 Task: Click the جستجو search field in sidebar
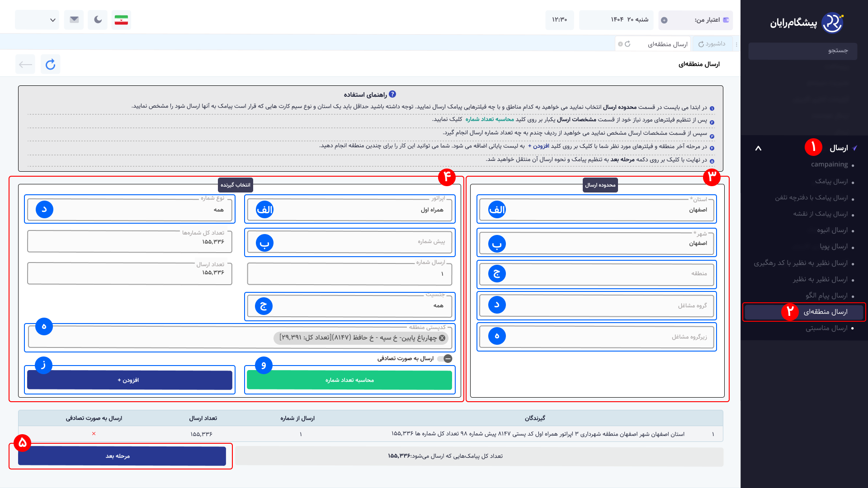pos(802,51)
